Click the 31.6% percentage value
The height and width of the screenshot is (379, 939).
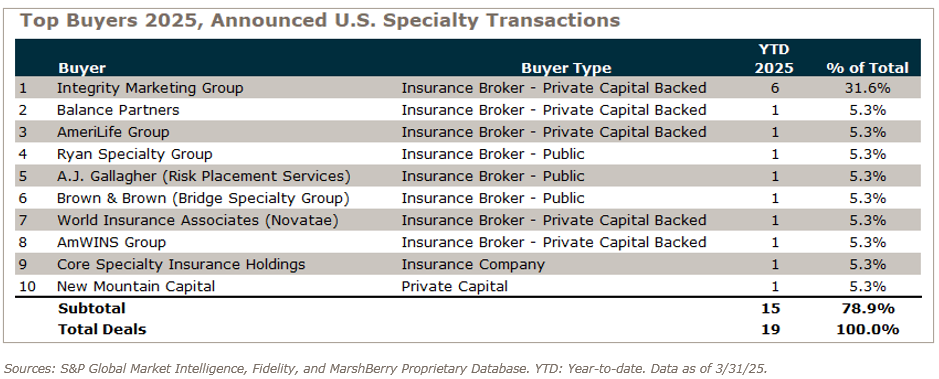[x=867, y=88]
